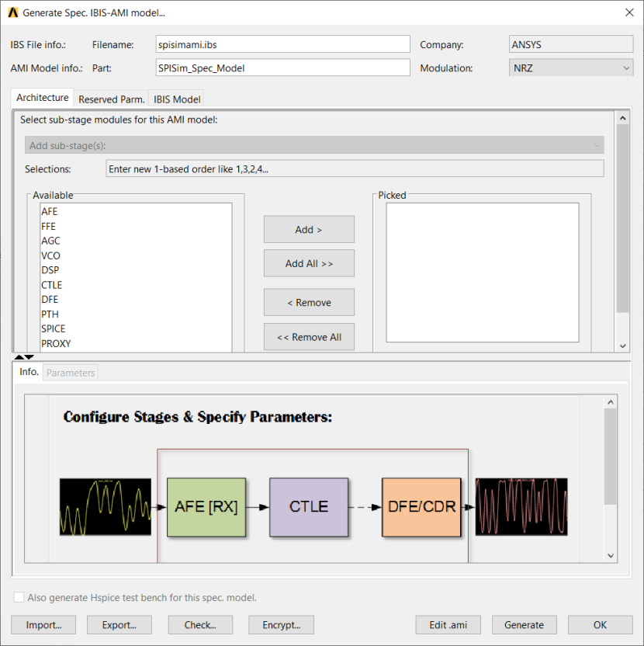Click the architecture panel vertical scrollbar thumb
The image size is (644, 646).
pos(622,218)
